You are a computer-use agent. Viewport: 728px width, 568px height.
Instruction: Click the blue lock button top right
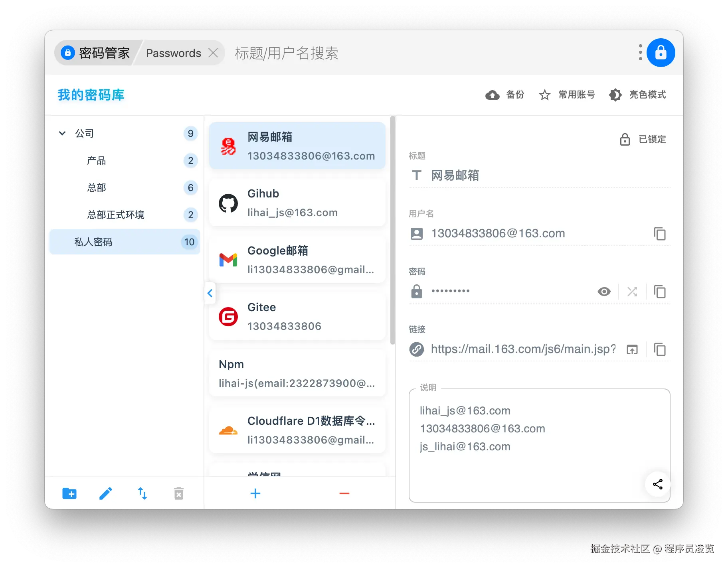[661, 52]
